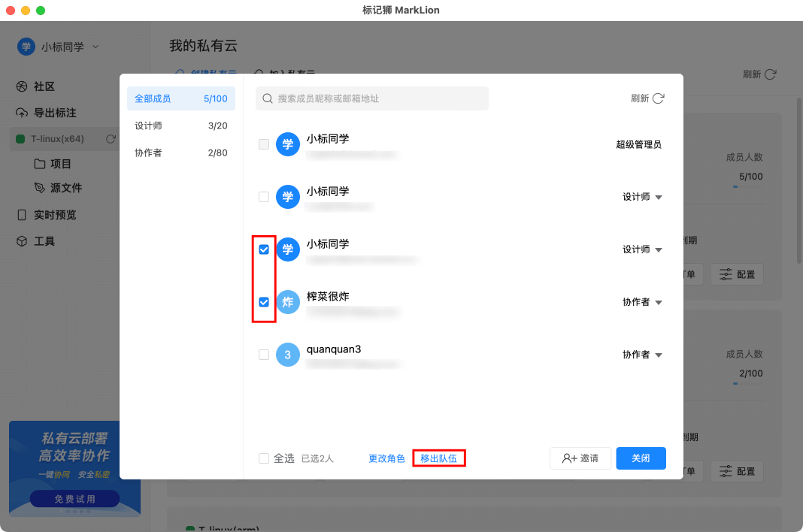
Task: Uncheck the checkbox for 榨菜很炸
Action: click(264, 302)
